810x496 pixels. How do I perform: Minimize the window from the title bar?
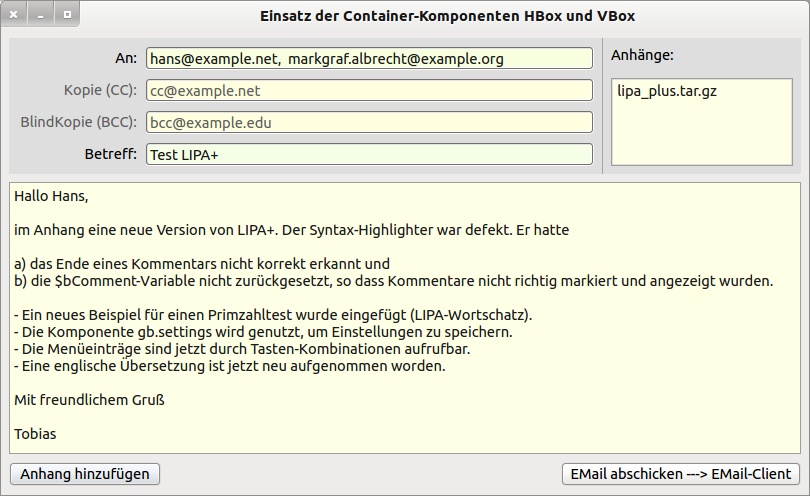click(41, 16)
